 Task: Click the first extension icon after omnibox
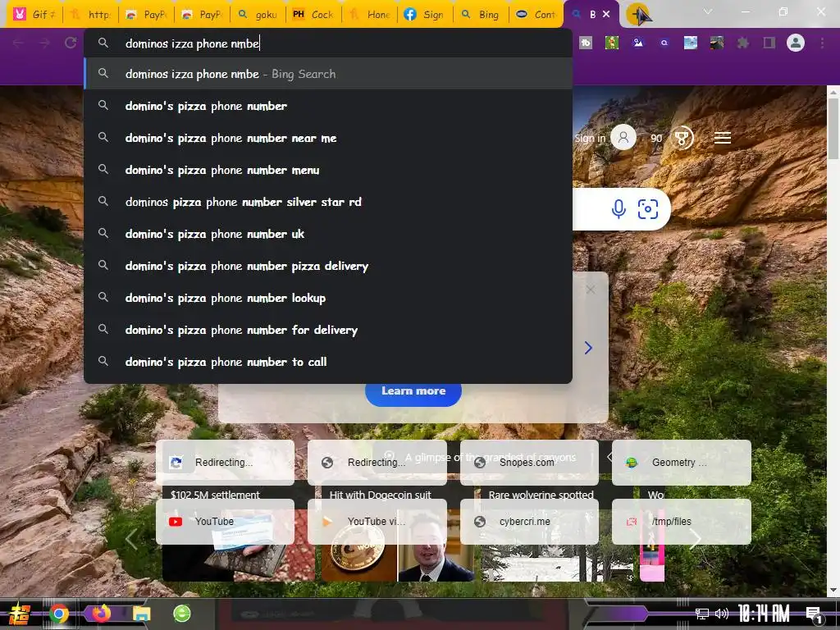pyautogui.click(x=586, y=43)
